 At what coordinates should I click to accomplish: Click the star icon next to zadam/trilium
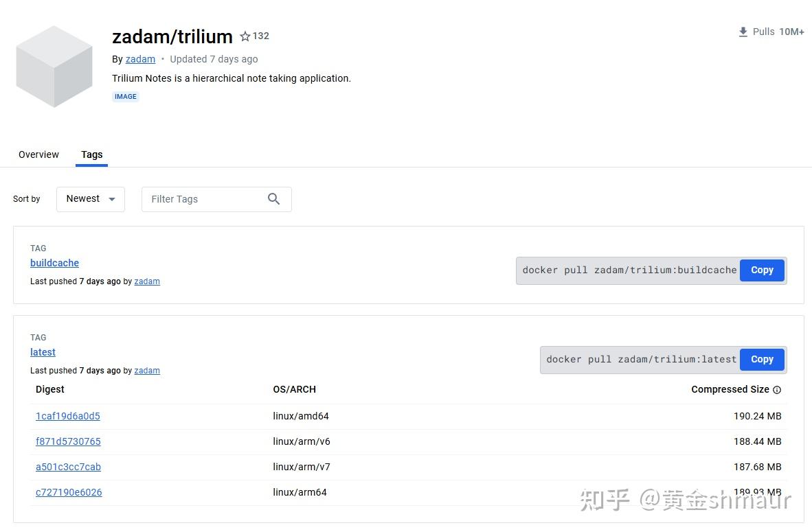245,36
